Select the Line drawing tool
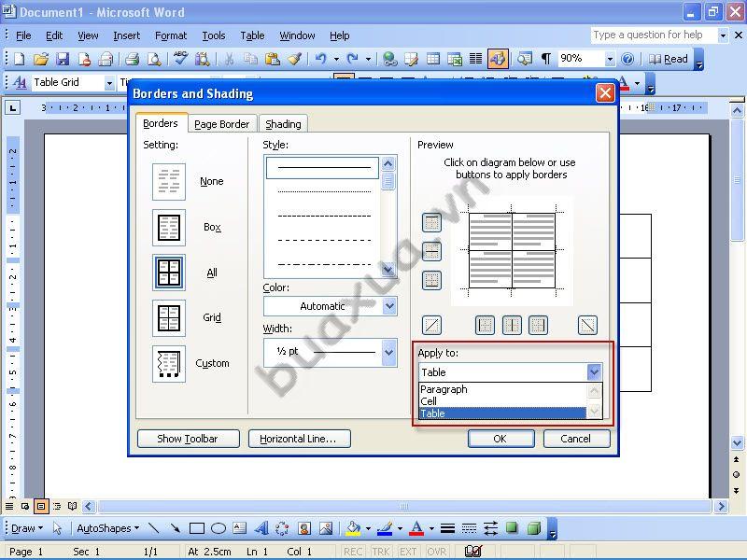 (153, 528)
